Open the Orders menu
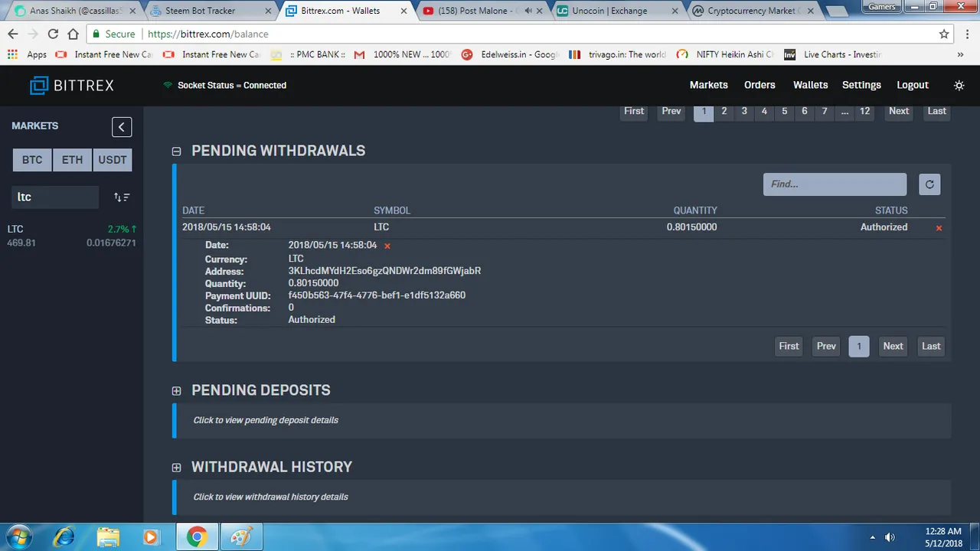Screen dimensions: 980x551 tap(759, 85)
